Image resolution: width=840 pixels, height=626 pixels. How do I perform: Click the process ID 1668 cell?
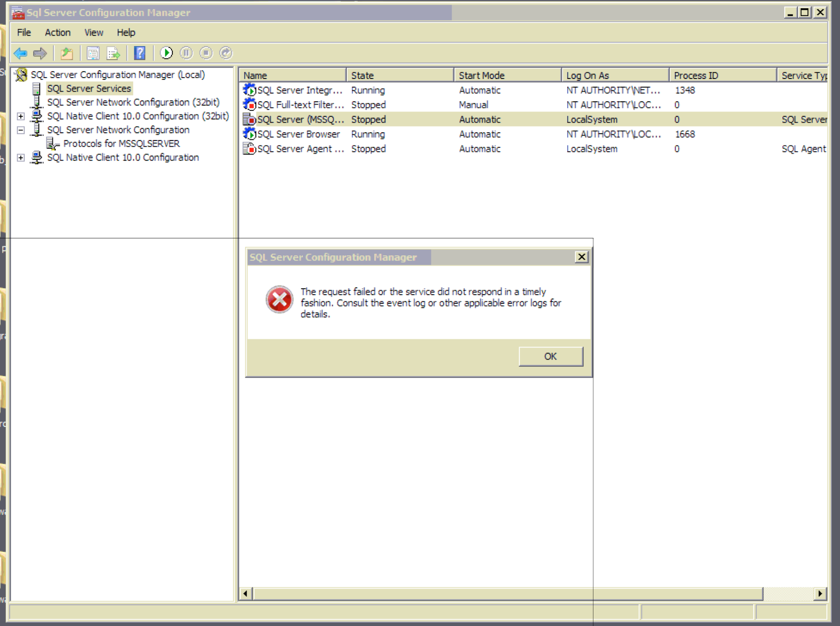coord(685,134)
